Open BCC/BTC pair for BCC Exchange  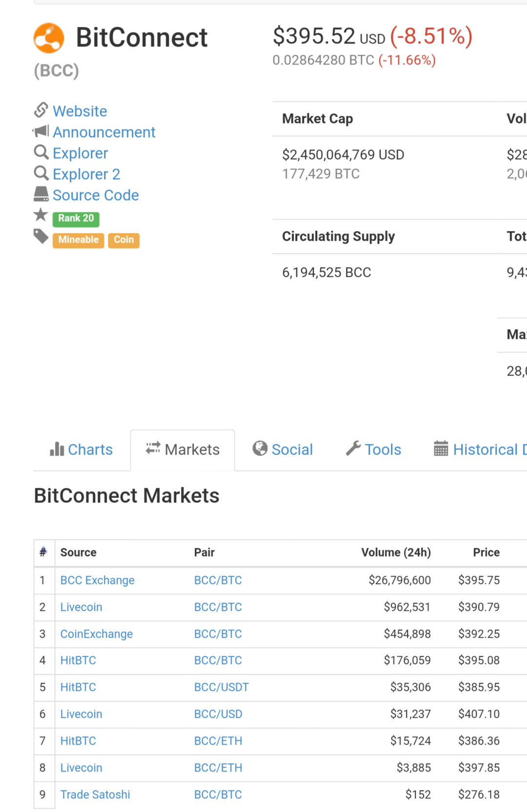pos(218,580)
